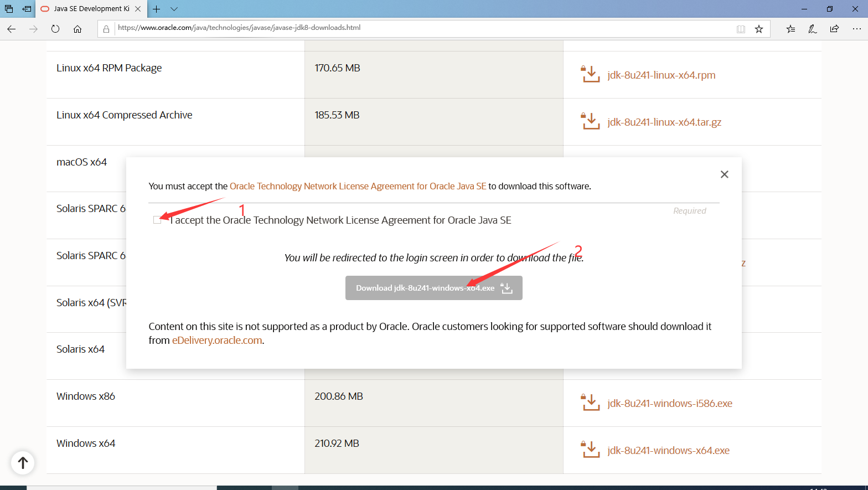
Task: Open the eDelivery.oracle.com link
Action: pos(217,341)
